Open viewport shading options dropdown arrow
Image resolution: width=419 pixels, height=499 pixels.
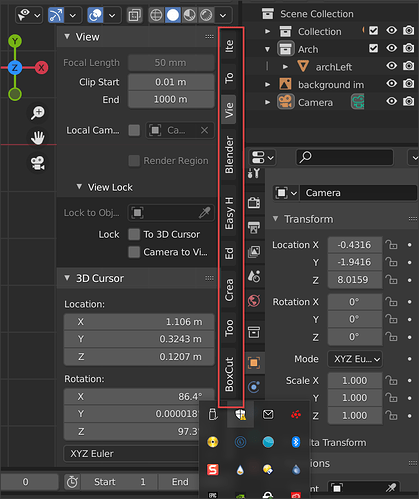(x=223, y=15)
